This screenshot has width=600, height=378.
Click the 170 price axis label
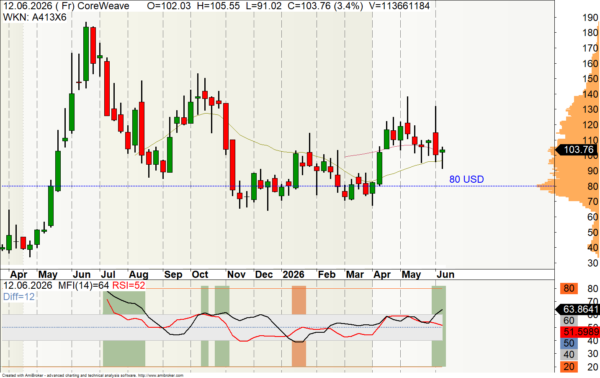coord(590,48)
